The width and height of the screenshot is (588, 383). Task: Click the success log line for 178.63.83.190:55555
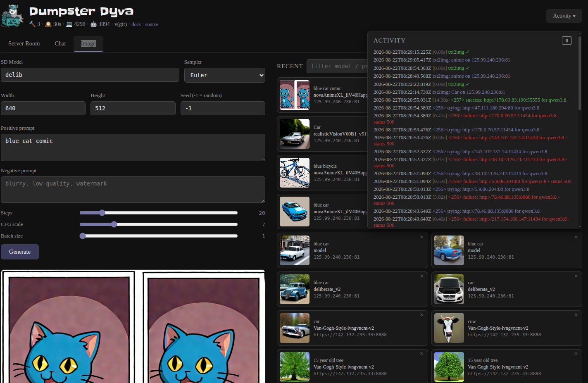(470, 100)
